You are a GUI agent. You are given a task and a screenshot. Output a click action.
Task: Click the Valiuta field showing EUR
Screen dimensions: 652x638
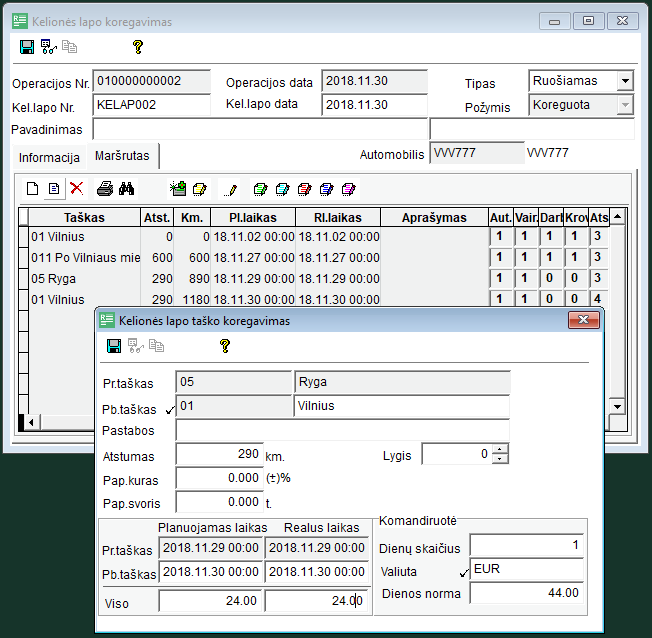coord(526,569)
